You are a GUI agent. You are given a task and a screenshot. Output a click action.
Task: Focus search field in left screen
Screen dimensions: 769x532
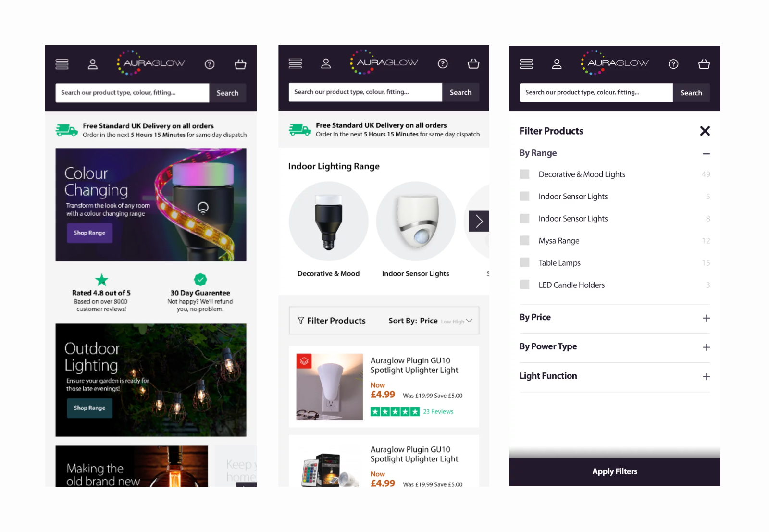click(132, 93)
